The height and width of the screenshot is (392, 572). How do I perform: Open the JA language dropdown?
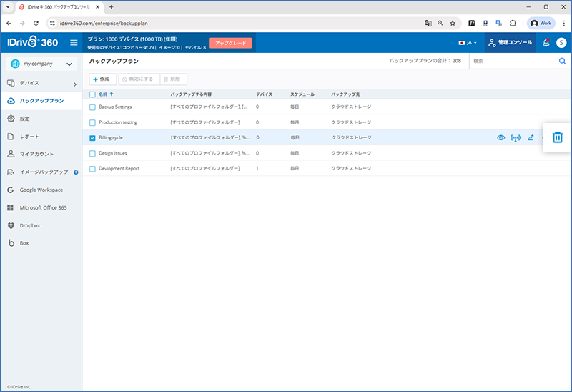[468, 43]
